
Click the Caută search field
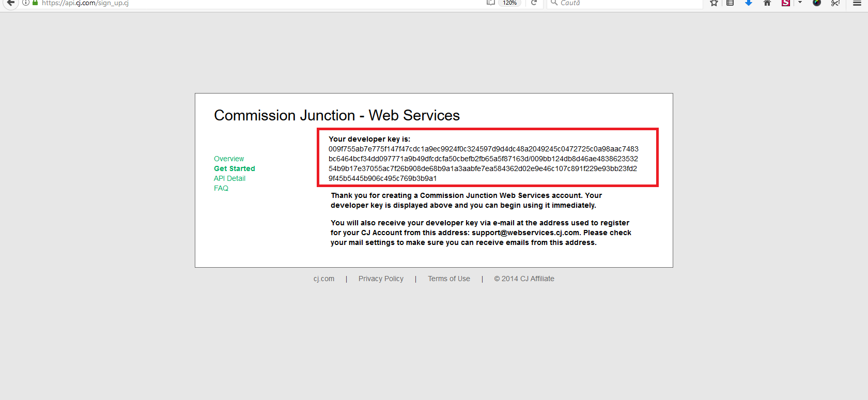tap(625, 3)
